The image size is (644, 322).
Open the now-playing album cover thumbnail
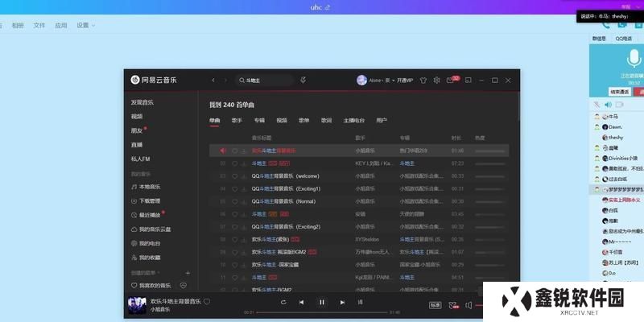(137, 306)
